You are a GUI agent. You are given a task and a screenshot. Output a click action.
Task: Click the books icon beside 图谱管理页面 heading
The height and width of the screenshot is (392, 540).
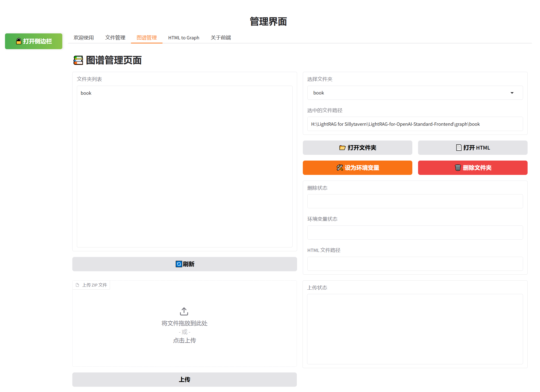[x=78, y=61]
